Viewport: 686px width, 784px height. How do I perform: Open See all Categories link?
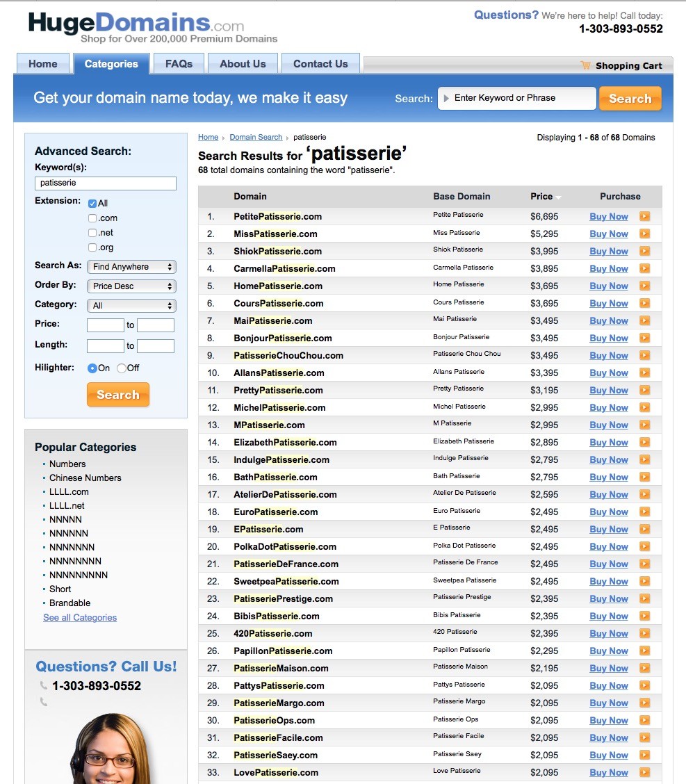pos(80,617)
